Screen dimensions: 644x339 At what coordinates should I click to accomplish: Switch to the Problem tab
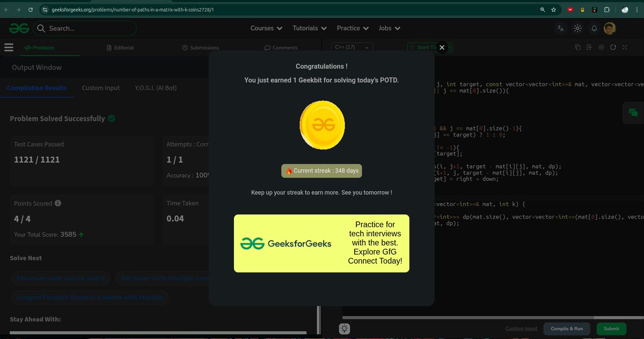[39, 48]
